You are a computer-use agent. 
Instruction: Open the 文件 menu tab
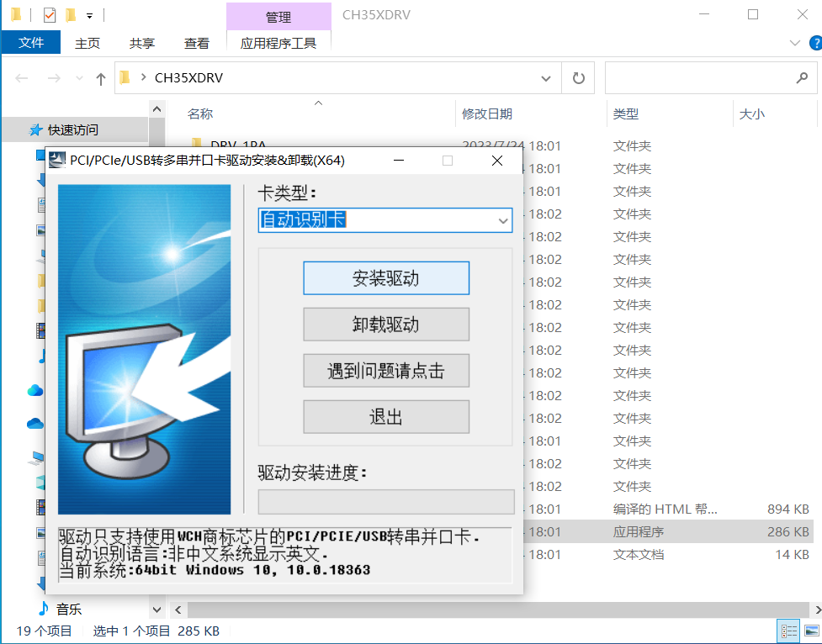31,42
